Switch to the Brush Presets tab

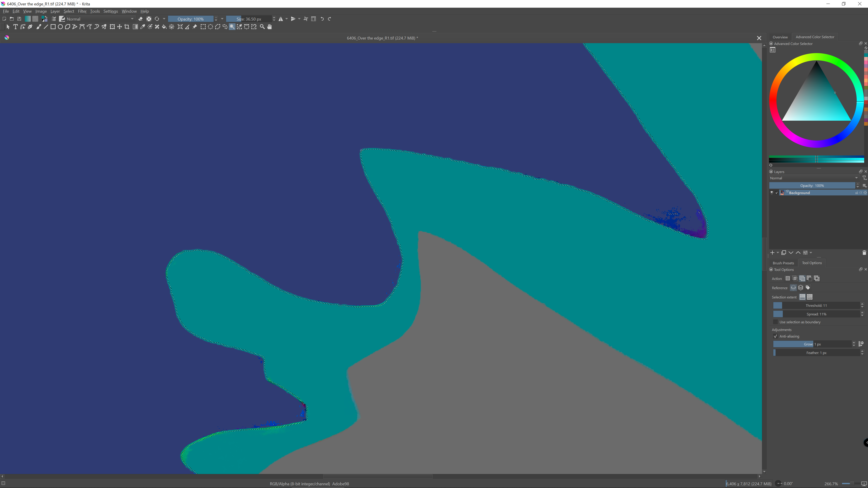(783, 263)
